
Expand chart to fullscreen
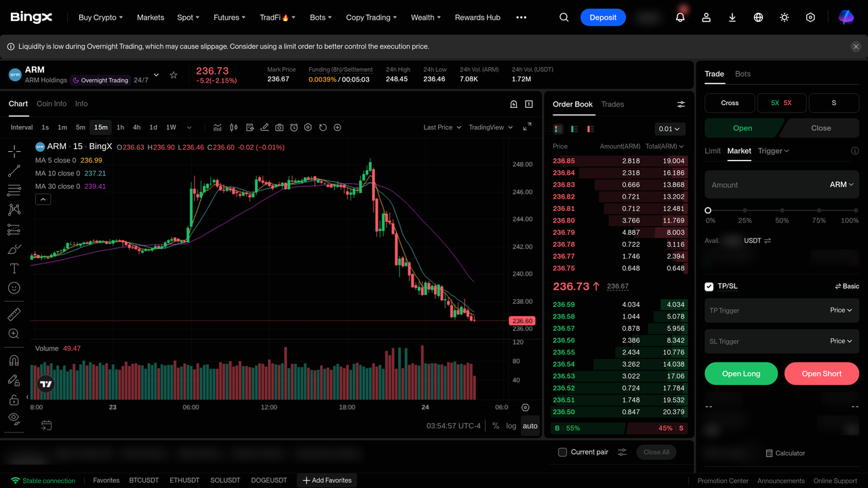(527, 127)
